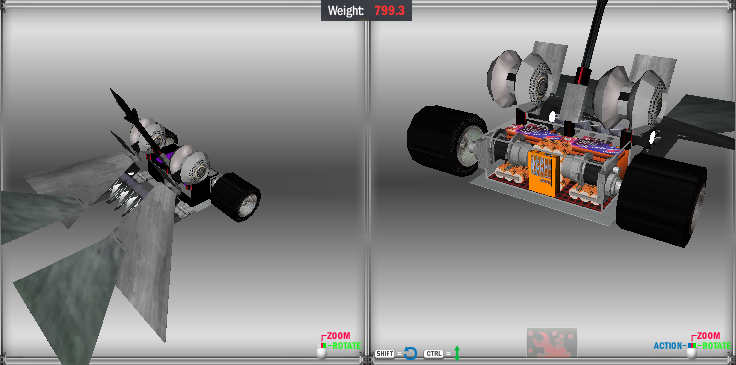Click the red ZOOM label in the right viewport
This screenshot has height=365, width=736.
point(708,336)
